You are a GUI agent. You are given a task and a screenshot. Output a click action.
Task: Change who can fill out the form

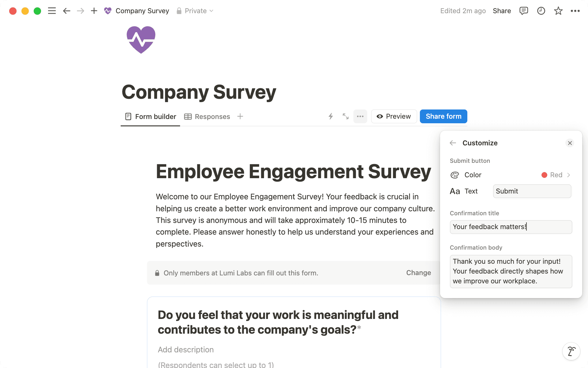[x=418, y=273]
